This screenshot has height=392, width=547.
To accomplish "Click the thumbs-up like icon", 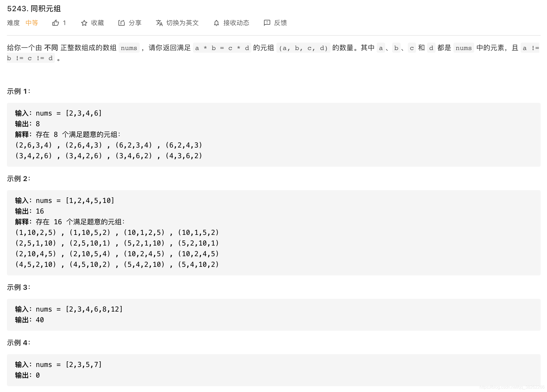I will tap(55, 23).
